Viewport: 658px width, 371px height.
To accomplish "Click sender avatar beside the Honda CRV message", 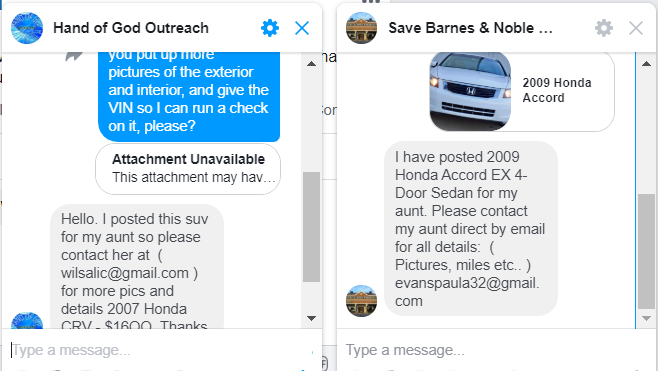I will click(x=27, y=321).
